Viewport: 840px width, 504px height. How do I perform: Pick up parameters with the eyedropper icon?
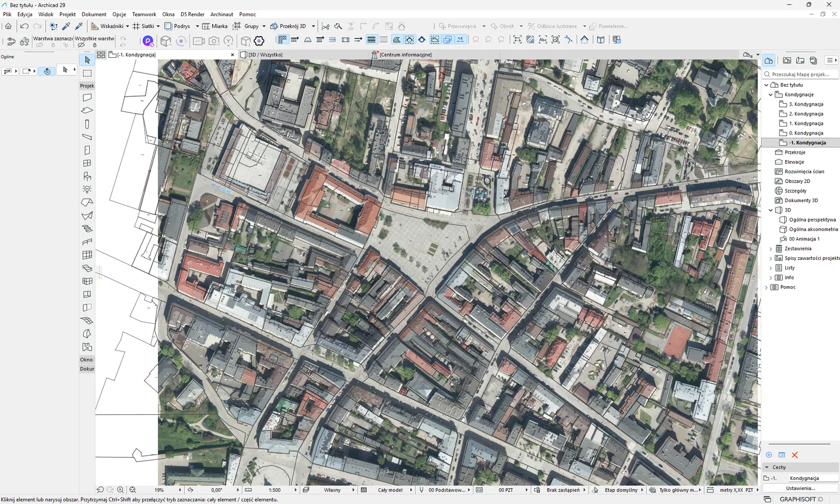66,26
